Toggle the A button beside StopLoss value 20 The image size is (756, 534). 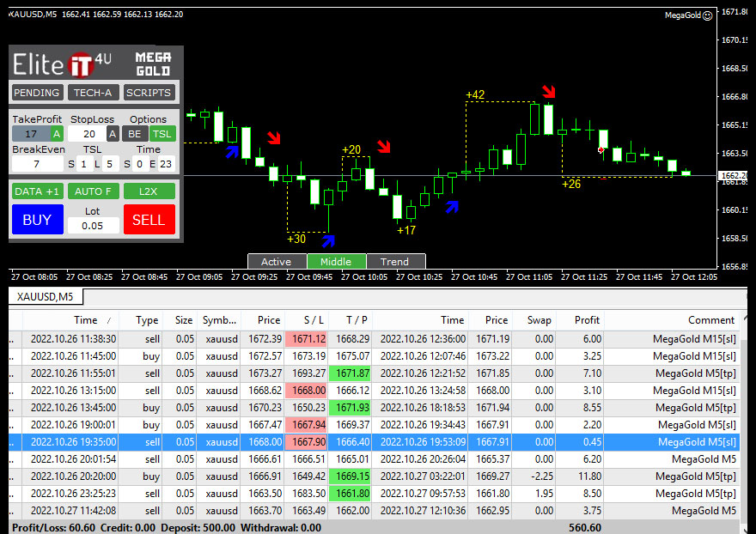click(113, 134)
